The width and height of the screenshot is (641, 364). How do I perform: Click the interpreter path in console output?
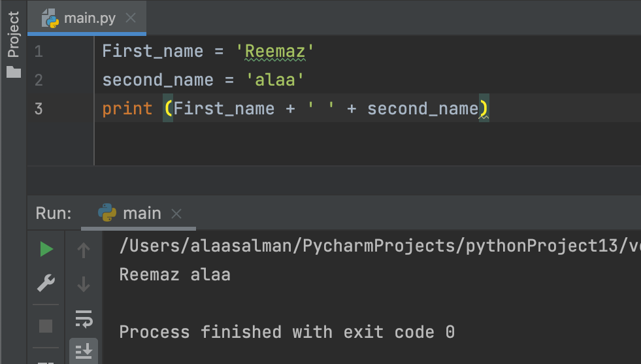pyautogui.click(x=380, y=246)
